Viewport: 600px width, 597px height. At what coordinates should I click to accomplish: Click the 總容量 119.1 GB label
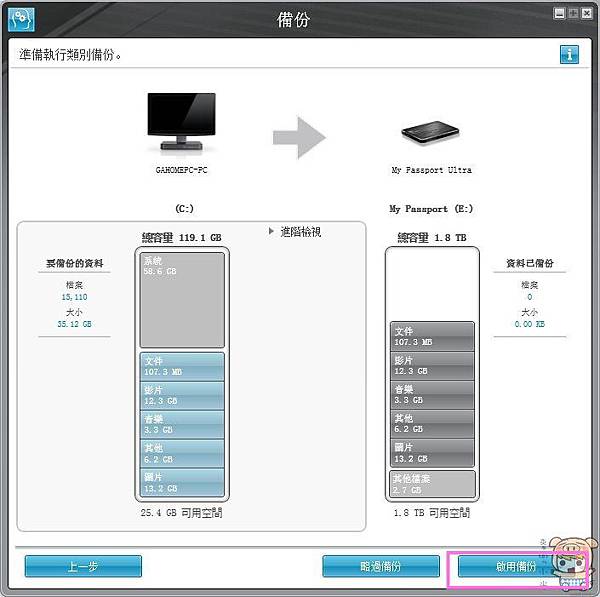(182, 238)
